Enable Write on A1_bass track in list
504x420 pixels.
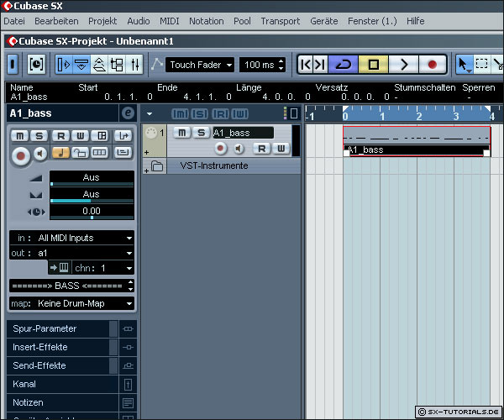[281, 149]
